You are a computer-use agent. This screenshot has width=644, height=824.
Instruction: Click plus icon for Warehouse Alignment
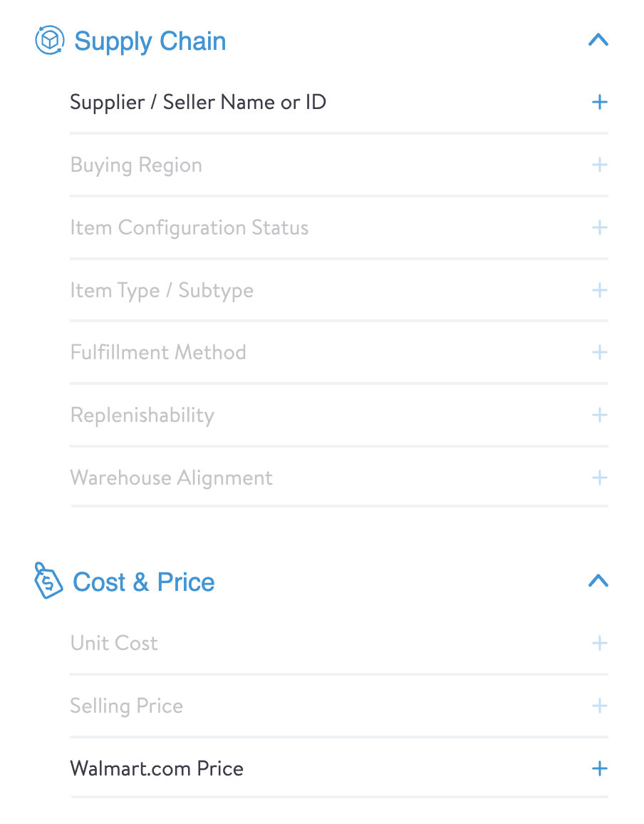point(599,478)
